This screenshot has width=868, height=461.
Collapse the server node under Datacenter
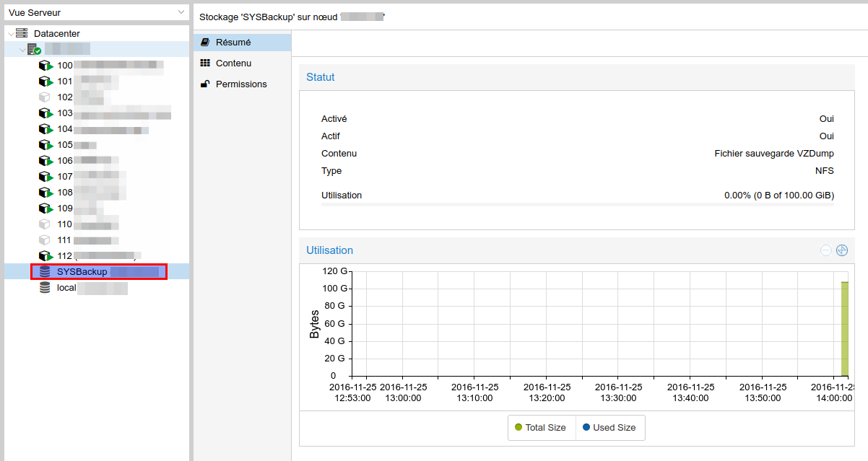click(x=22, y=50)
